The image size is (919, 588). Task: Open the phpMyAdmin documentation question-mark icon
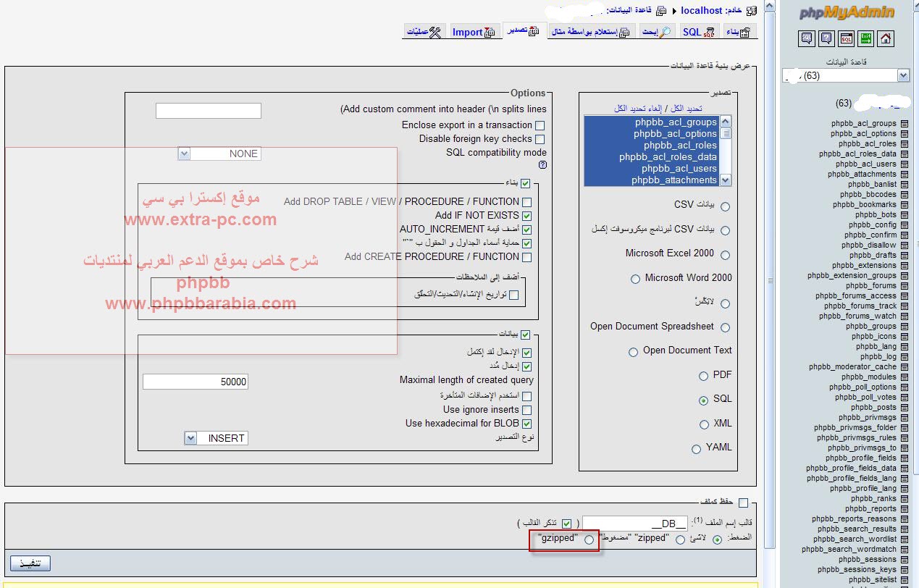[x=826, y=38]
